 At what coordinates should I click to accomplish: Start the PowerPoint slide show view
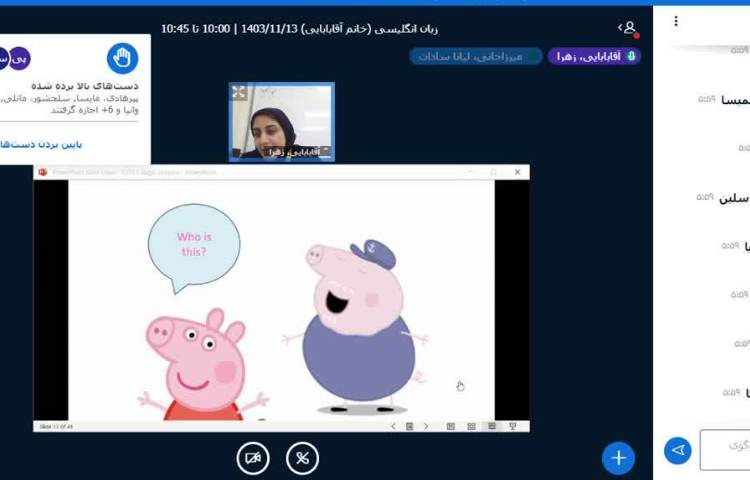pos(513,426)
